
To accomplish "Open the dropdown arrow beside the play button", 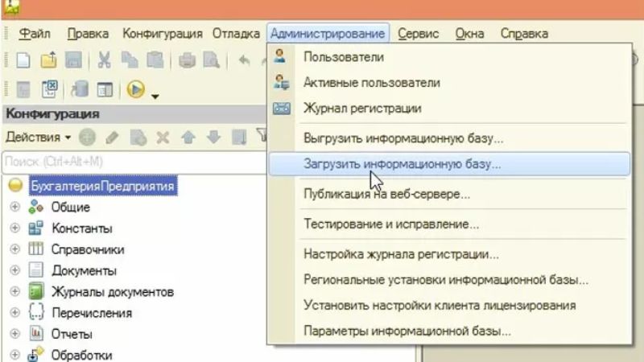I will 155,97.
